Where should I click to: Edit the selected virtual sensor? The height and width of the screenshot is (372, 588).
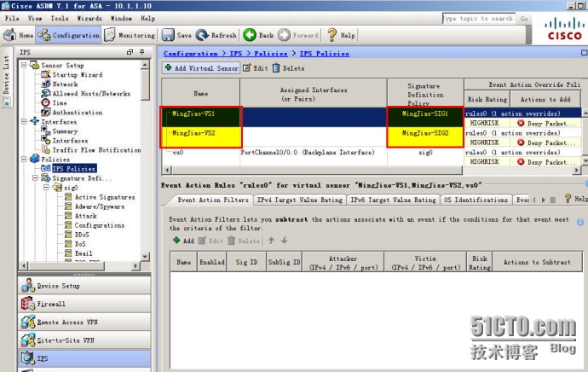[256, 68]
